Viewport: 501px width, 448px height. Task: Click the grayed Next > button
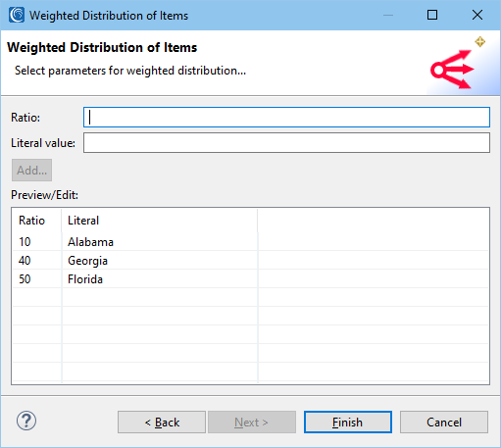(x=252, y=423)
